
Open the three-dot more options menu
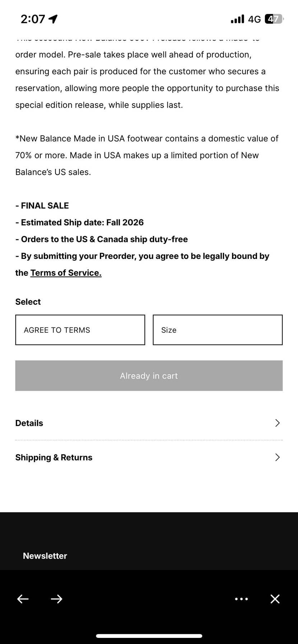tap(241, 599)
